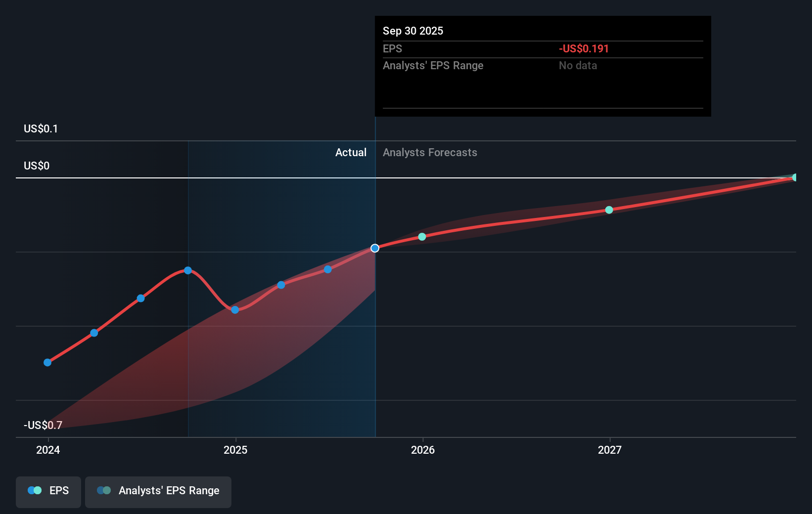Open the Analysts' EPS Range details
Viewport: 812px width, 514px height.
pyautogui.click(x=433, y=65)
